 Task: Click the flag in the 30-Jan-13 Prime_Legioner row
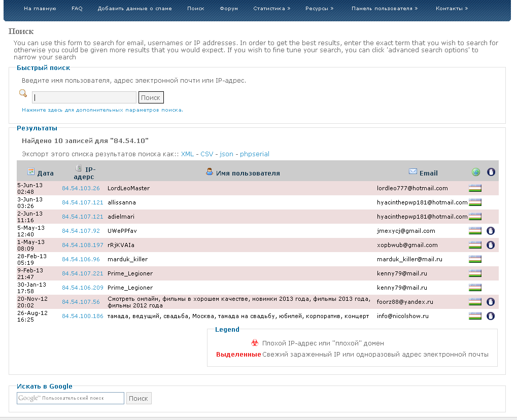[x=475, y=288]
